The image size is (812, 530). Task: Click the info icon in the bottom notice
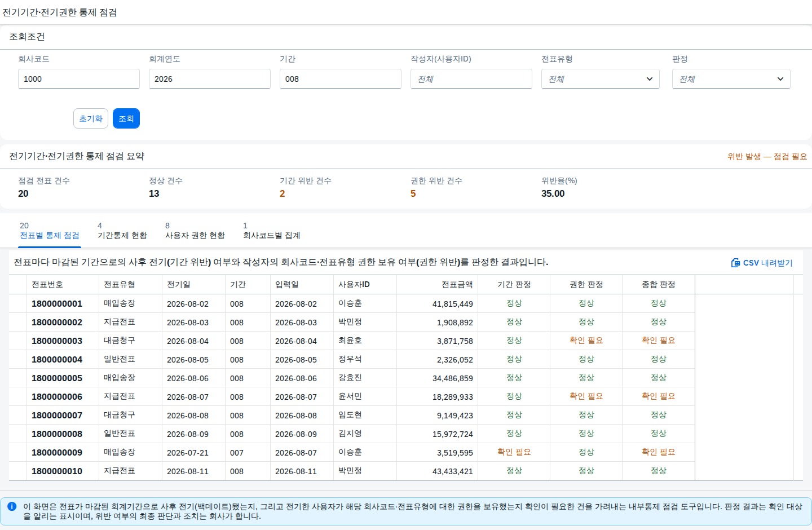12,506
